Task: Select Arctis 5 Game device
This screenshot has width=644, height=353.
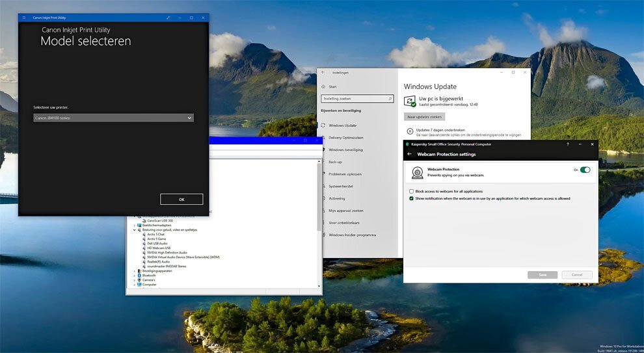Action: pyautogui.click(x=157, y=239)
